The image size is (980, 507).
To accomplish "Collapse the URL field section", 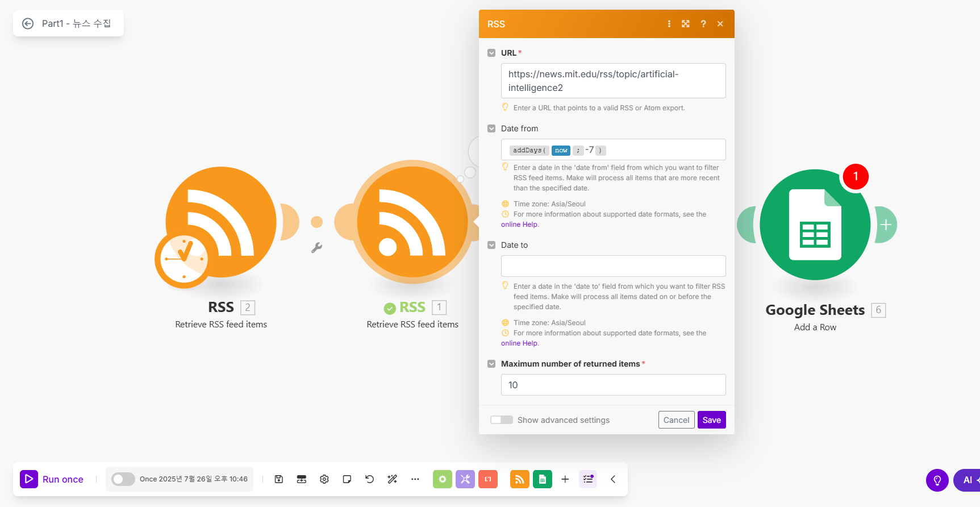I will pos(491,53).
